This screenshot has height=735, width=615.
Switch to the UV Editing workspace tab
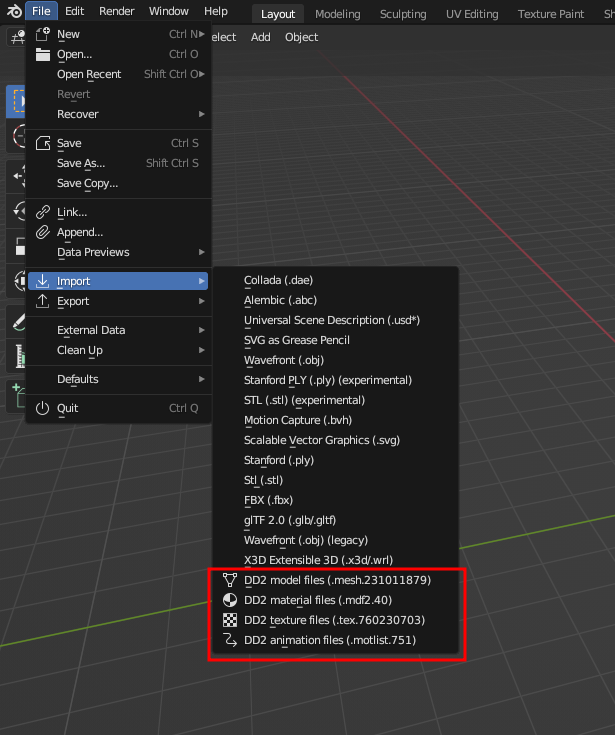472,14
